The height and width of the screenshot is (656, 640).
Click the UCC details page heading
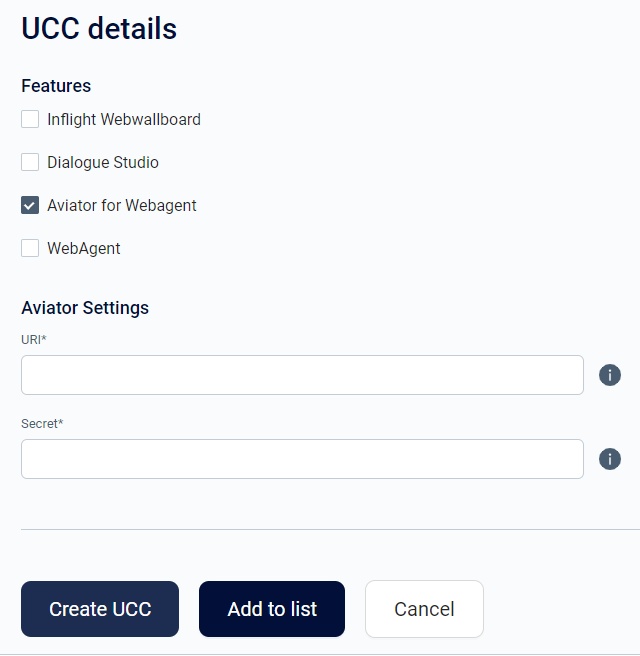99,28
